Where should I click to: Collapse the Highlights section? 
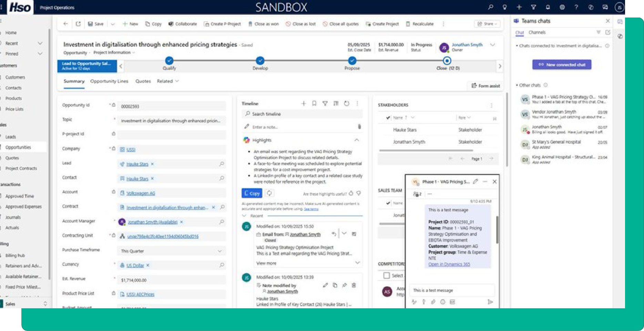tap(357, 140)
